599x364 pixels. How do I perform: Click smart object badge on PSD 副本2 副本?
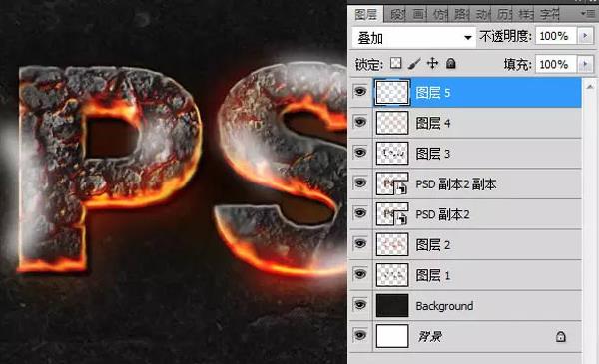point(400,188)
